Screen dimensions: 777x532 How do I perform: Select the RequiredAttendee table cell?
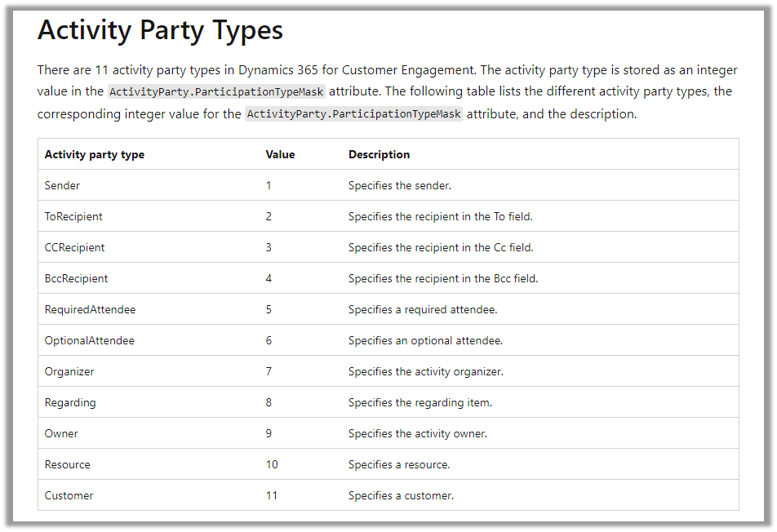tap(90, 309)
